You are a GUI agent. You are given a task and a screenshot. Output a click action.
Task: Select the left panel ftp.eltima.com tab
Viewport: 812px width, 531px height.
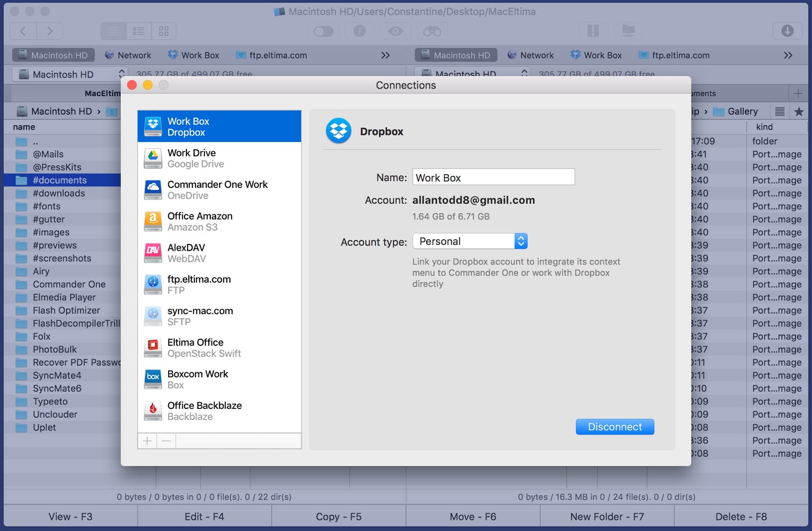click(271, 55)
